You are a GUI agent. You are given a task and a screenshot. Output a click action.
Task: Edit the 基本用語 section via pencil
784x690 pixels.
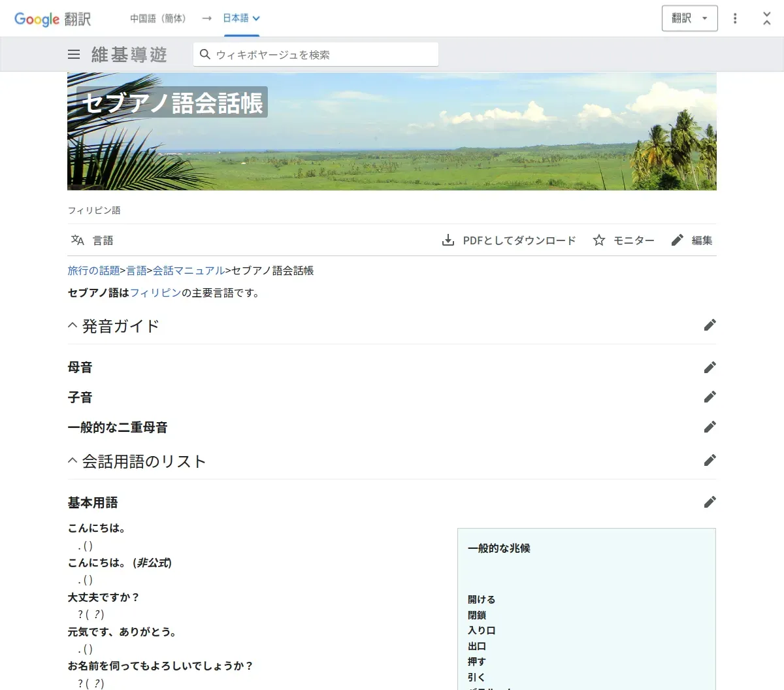[710, 502]
